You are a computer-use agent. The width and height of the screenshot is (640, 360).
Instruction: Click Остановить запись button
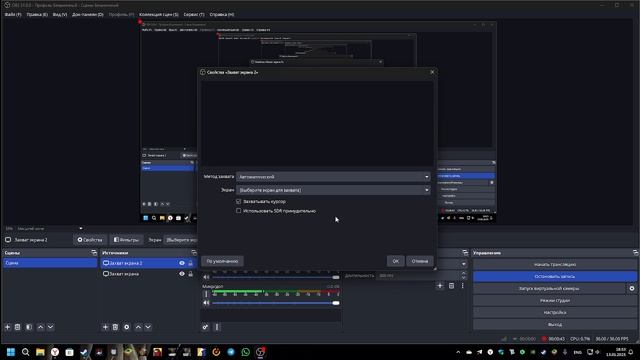(x=555, y=276)
